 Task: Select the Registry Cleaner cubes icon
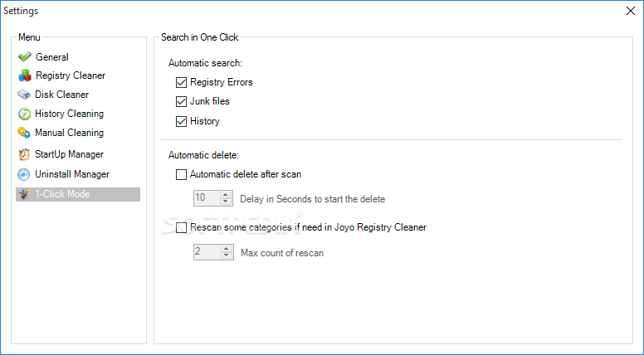click(25, 75)
